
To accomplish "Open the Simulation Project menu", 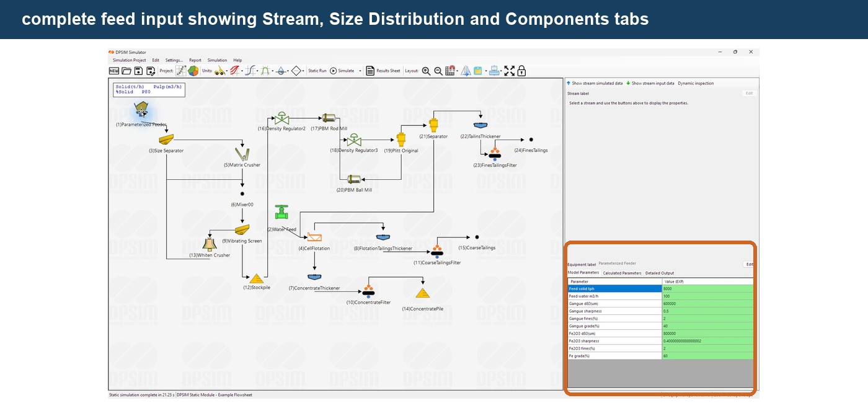I will 130,60.
